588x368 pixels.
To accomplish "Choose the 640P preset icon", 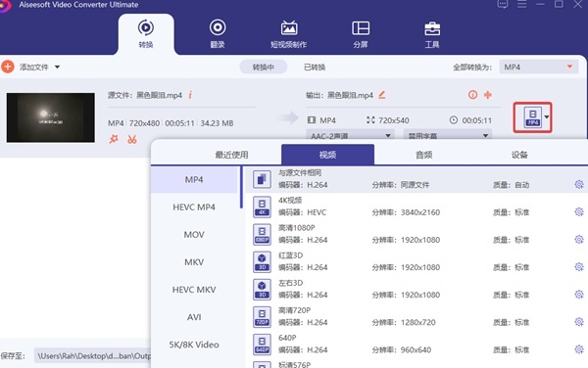I will point(262,345).
